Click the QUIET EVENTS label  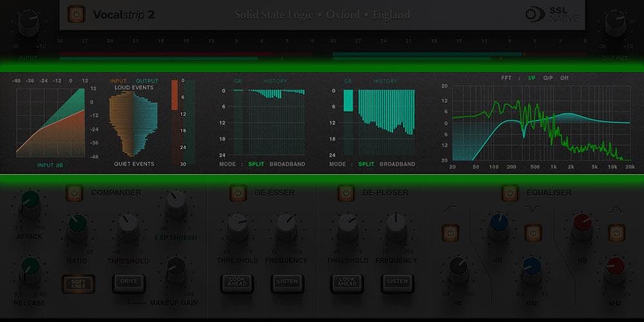point(134,164)
